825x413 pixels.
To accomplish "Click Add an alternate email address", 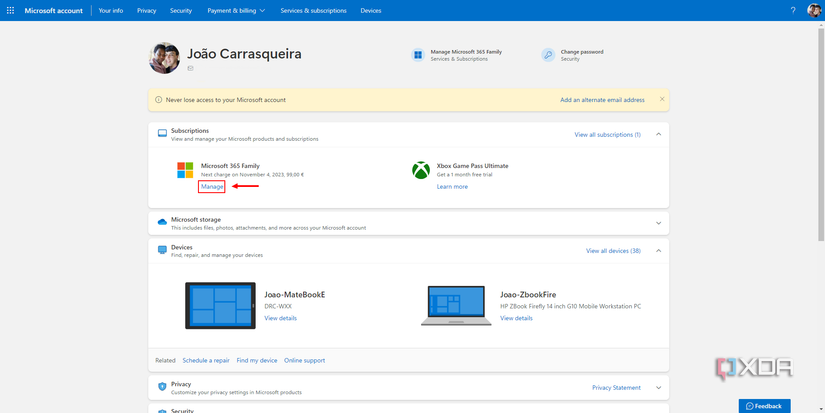I will [602, 100].
